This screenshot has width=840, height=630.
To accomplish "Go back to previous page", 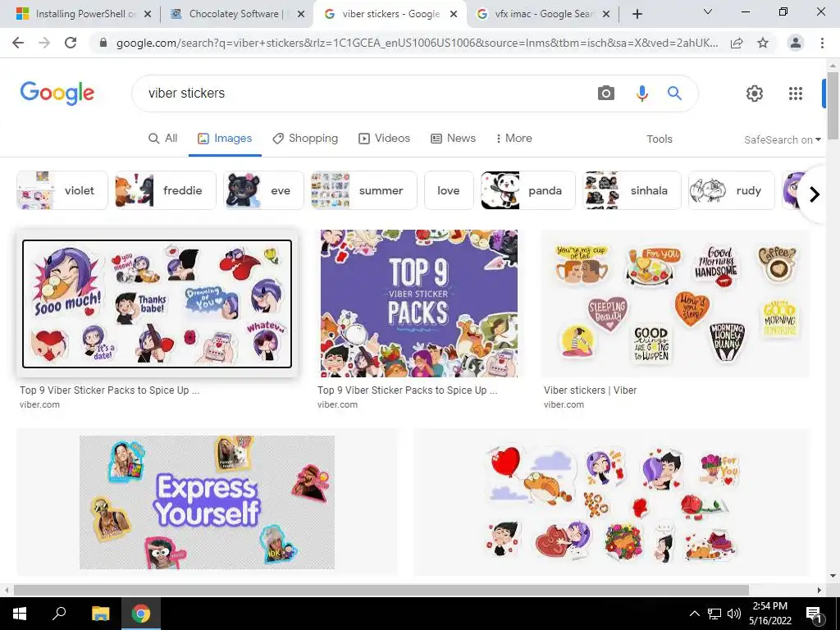I will [18, 43].
